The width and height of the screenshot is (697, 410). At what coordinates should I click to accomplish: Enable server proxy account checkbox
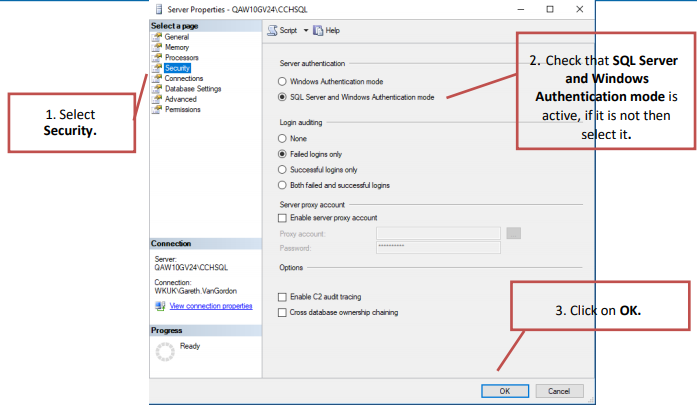coord(282,218)
